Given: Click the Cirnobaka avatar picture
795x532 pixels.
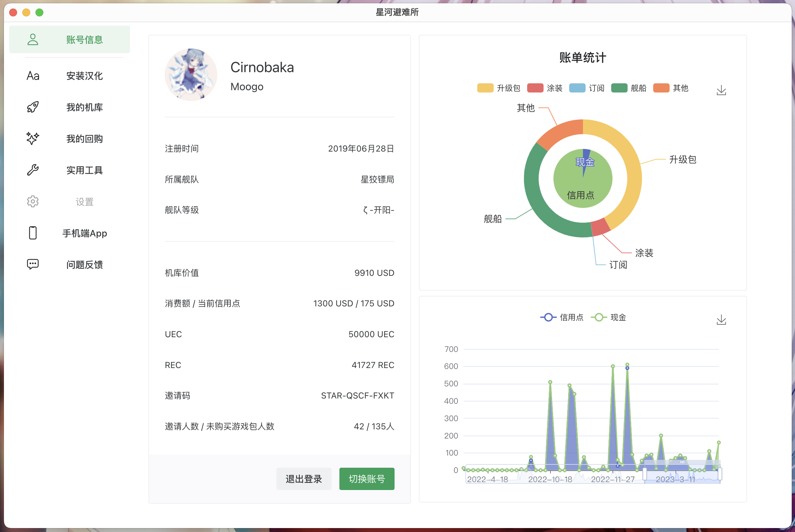Looking at the screenshot, I should click(191, 75).
